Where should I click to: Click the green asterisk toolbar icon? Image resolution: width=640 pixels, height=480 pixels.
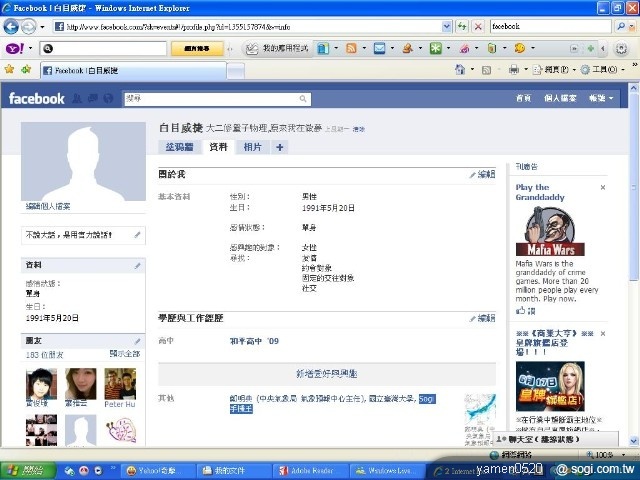[x=436, y=49]
